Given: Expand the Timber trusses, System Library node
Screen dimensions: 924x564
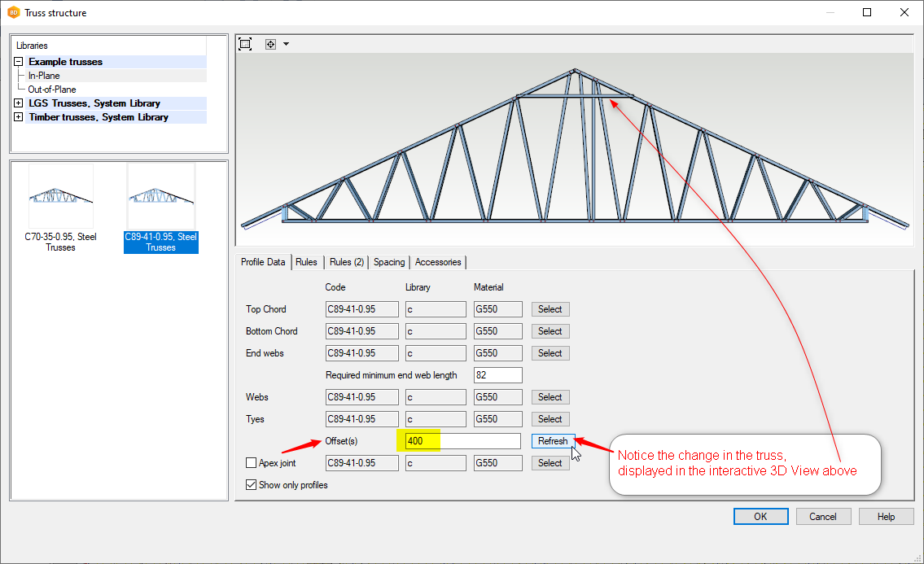Looking at the screenshot, I should pyautogui.click(x=18, y=117).
